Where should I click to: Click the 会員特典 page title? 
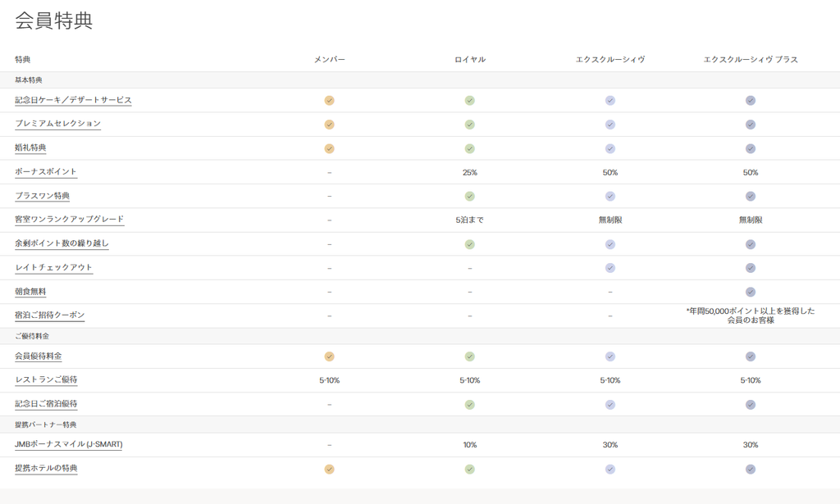(54, 20)
